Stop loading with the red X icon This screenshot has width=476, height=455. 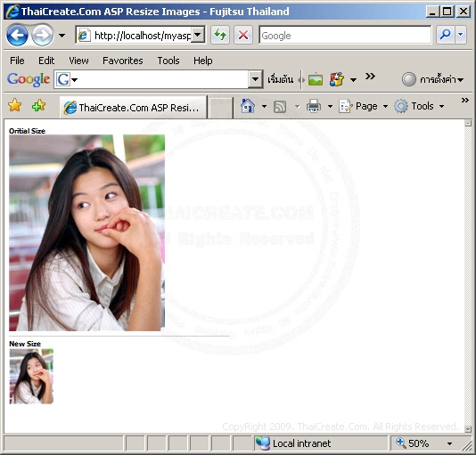pos(243,36)
